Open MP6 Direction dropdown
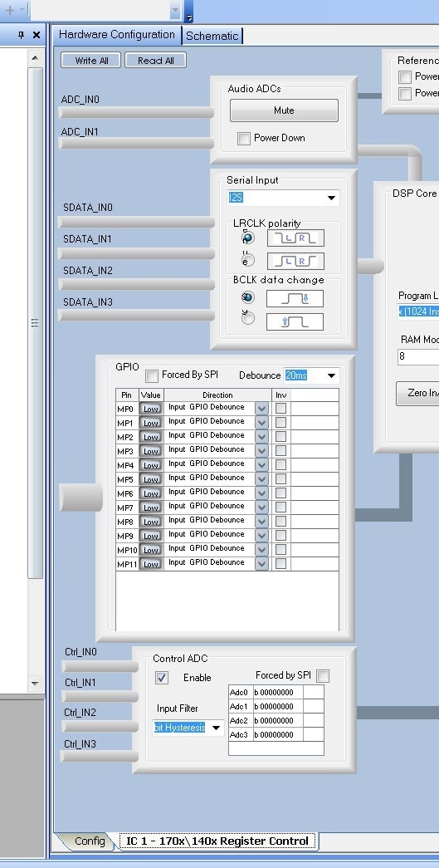 [261, 493]
